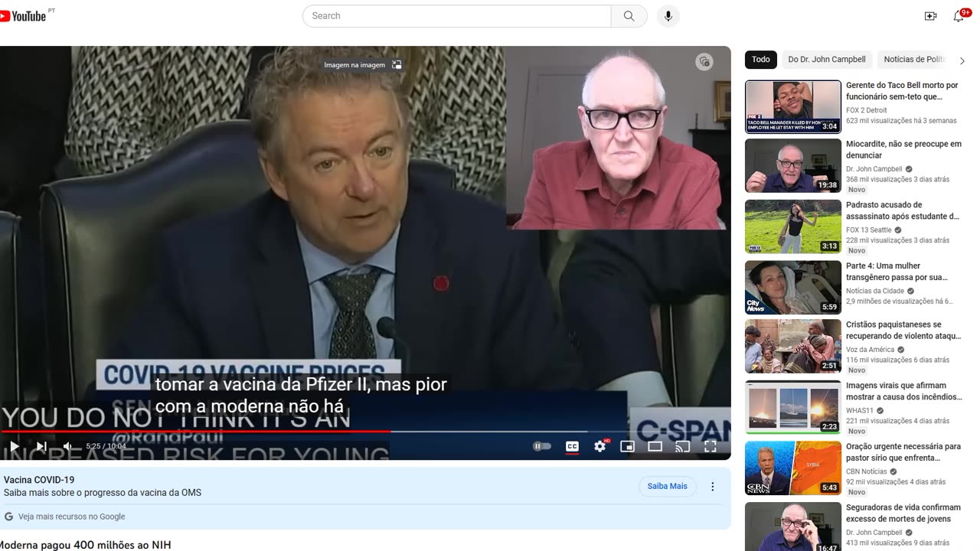
Task: Seek on the video progress bar
Action: (x=365, y=432)
